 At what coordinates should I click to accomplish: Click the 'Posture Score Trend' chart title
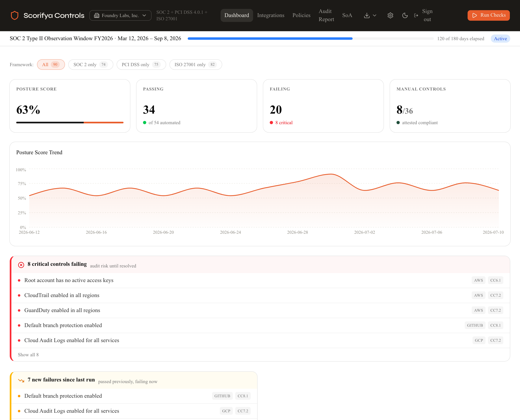click(x=39, y=152)
